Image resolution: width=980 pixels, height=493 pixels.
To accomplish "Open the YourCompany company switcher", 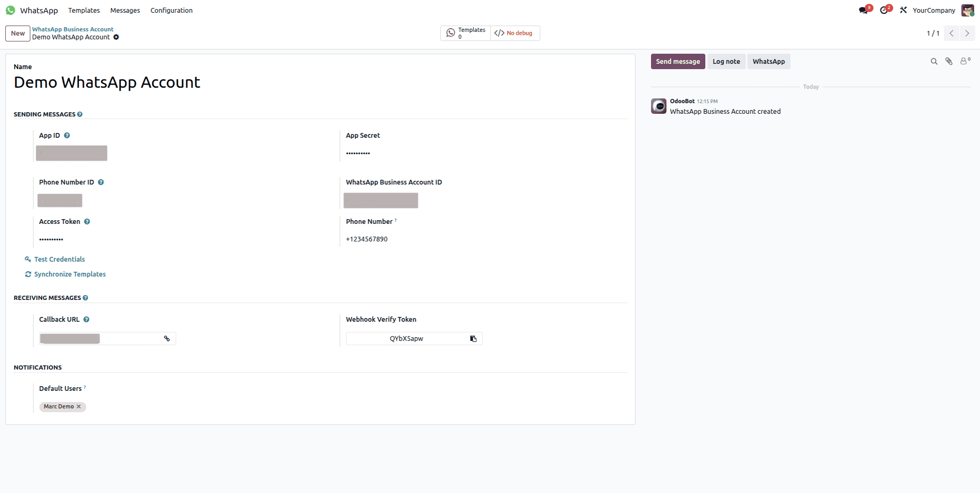I will click(934, 10).
